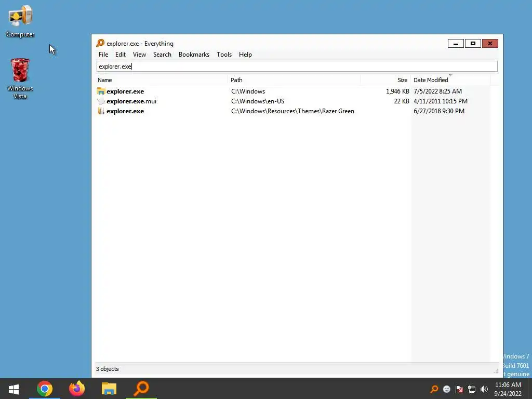Maximize the Everything window
The image size is (532, 399).
pos(473,44)
